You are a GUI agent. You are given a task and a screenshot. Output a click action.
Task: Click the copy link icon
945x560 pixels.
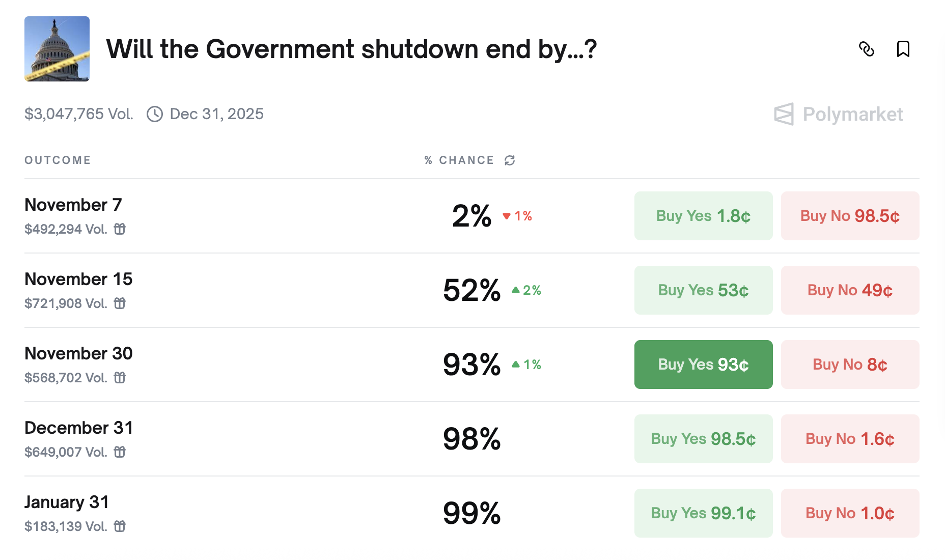click(x=866, y=49)
